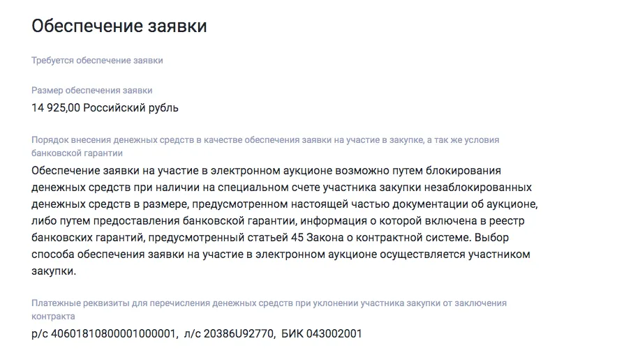The image size is (617, 364).
Task: Click the heading Обеспечение заявки
Action: pyautogui.click(x=119, y=26)
